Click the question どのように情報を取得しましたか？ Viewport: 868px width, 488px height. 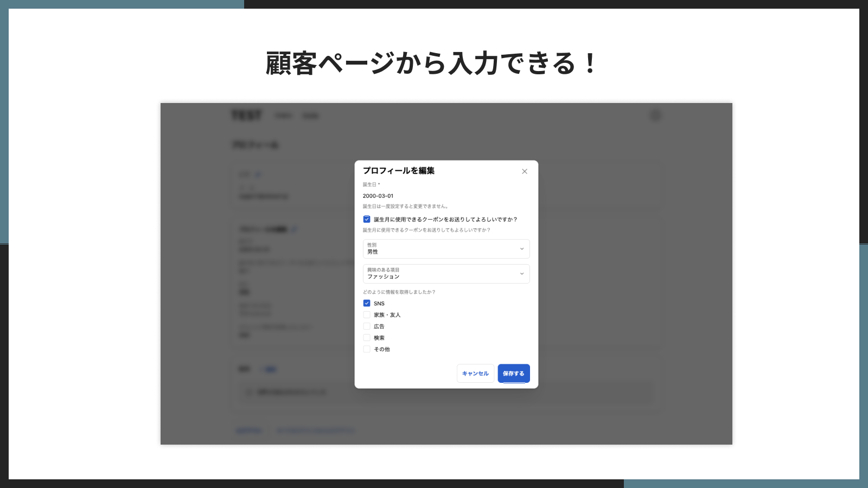(399, 292)
